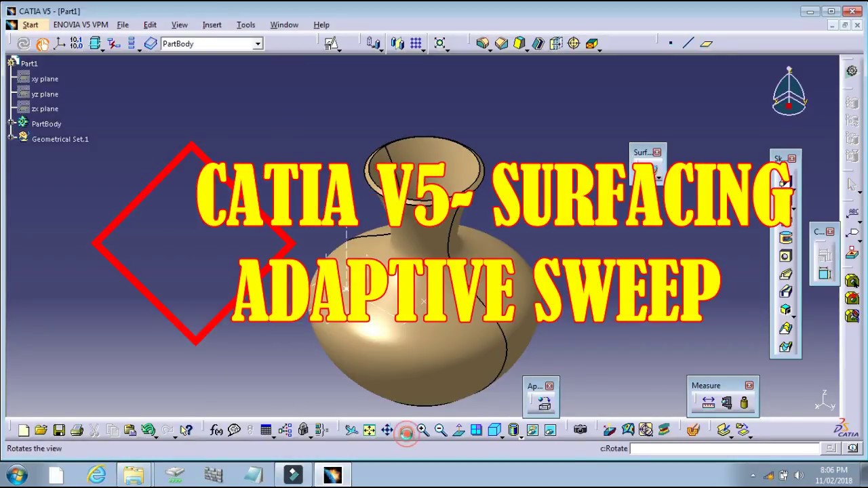Viewport: 868px width, 488px height.
Task: Open the Help menu
Action: 321,25
